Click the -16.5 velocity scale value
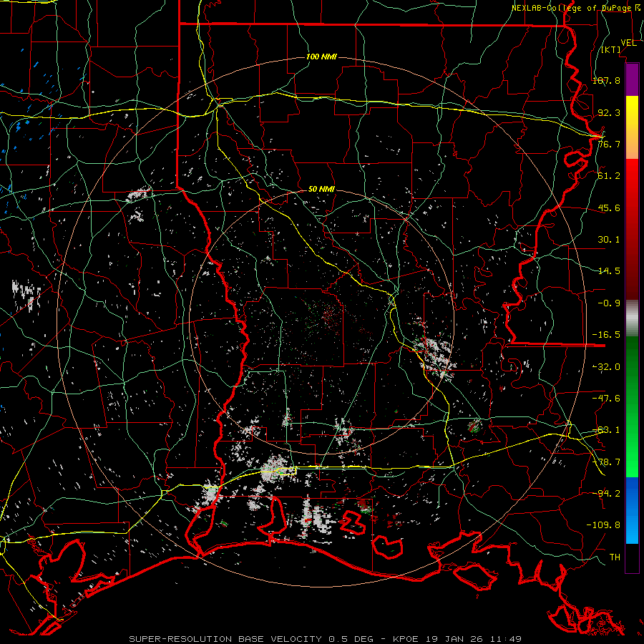Screen dimensions: 644x644 [x=606, y=334]
